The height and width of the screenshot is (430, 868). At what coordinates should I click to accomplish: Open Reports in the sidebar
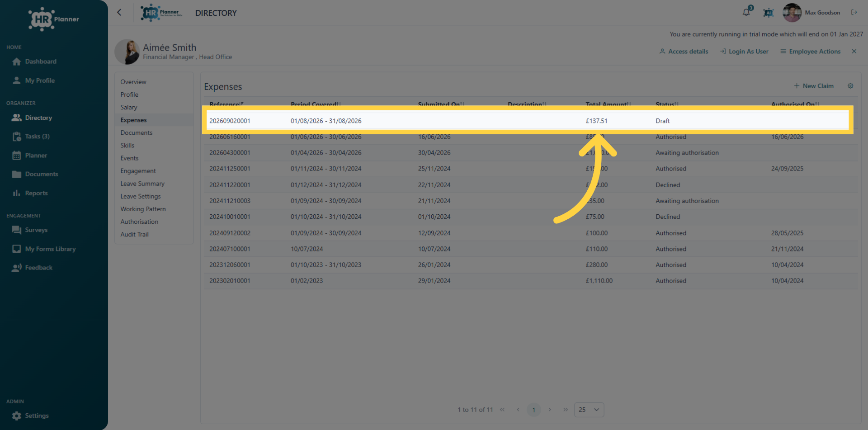tap(30, 193)
